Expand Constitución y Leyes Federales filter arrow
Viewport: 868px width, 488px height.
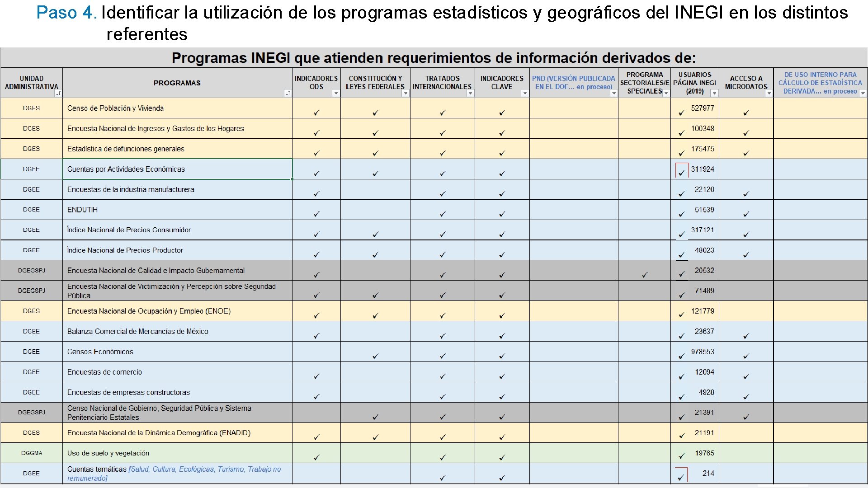[405, 93]
